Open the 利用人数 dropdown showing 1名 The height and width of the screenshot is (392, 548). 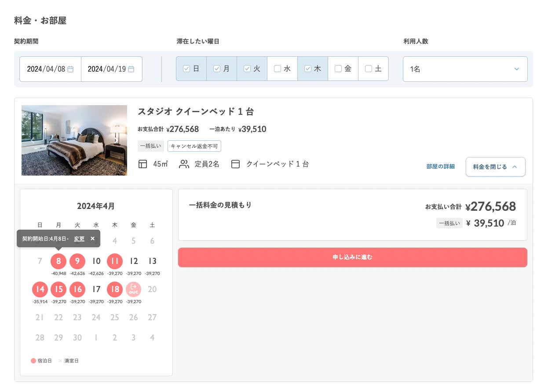coord(465,69)
